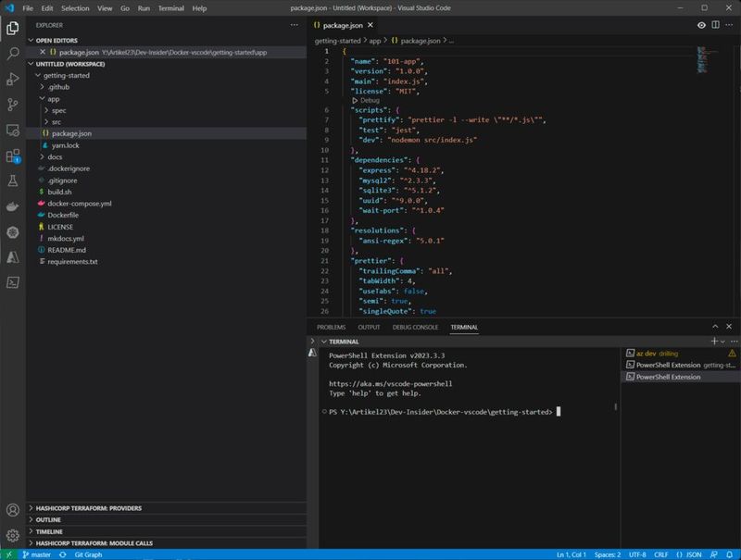
Task: Close the bottom panel
Action: (729, 326)
